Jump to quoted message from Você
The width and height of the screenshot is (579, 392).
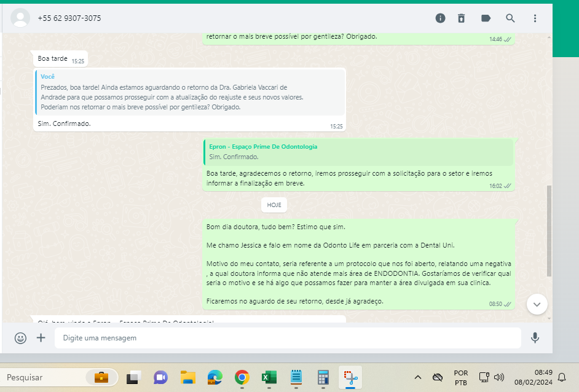[x=190, y=92]
